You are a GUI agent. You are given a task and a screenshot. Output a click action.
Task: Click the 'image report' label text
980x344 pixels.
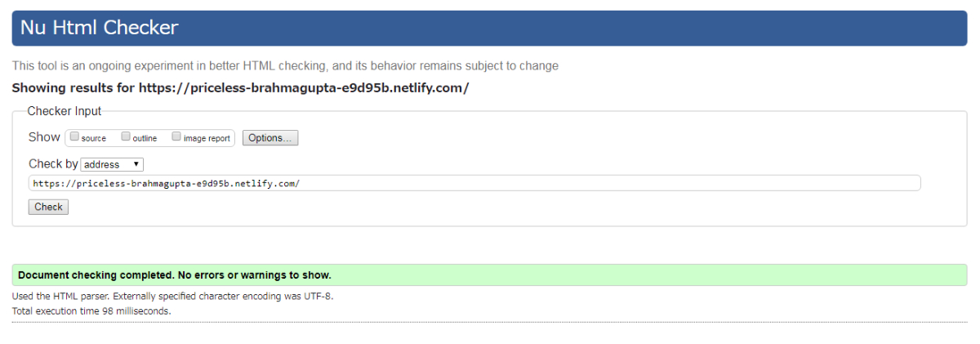207,139
